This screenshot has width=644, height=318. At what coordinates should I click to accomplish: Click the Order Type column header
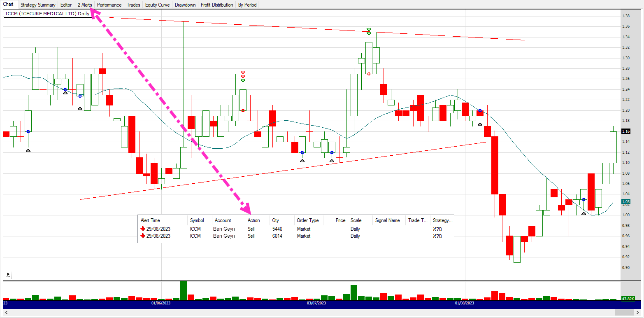click(309, 220)
